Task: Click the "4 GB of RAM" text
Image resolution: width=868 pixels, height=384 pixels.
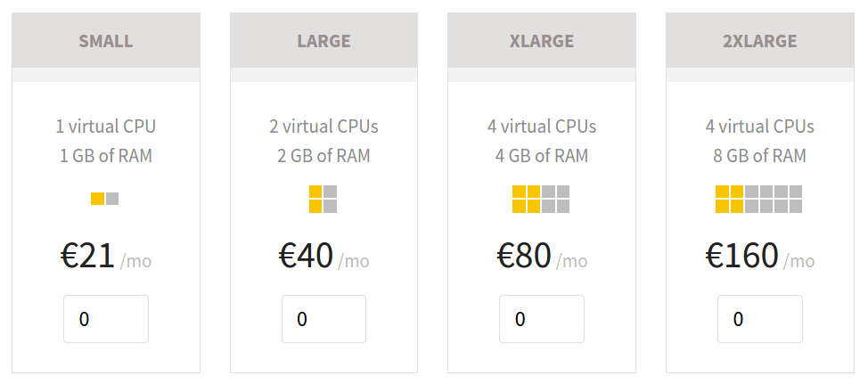Action: (542, 156)
